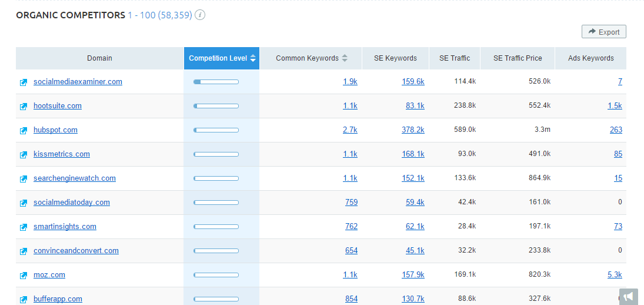This screenshot has width=644, height=305.
Task: Click the SE Traffic Price column header
Action: pos(518,58)
